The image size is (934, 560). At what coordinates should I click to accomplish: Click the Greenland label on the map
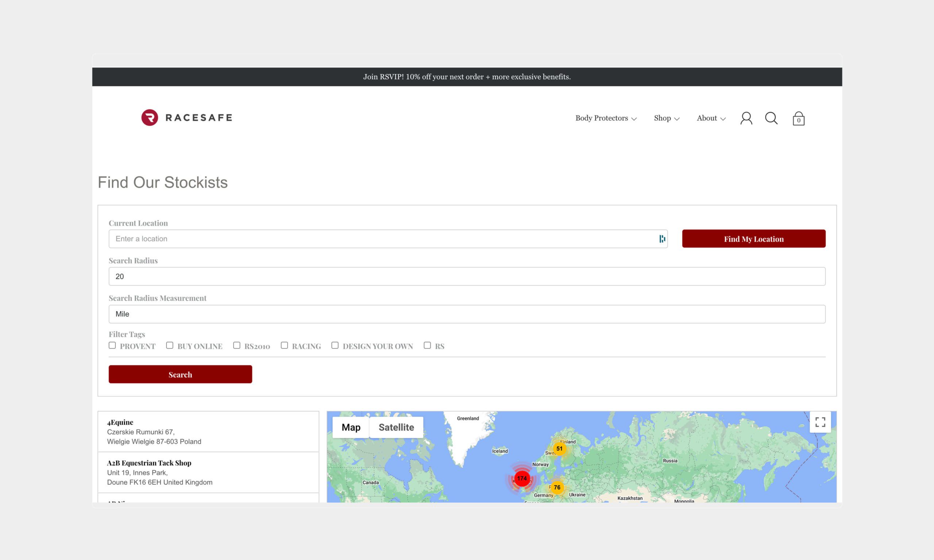click(x=468, y=419)
